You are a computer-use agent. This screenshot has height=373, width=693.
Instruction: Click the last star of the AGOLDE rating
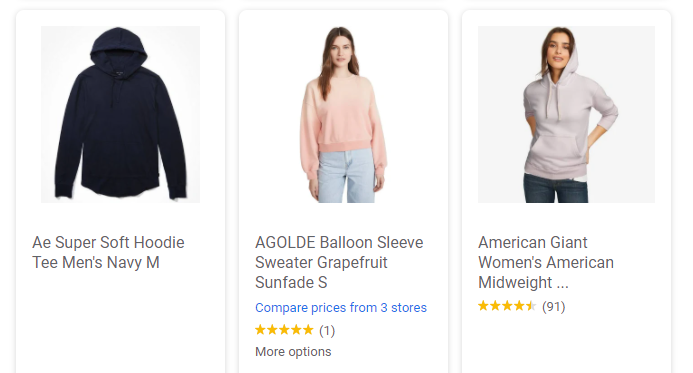(308, 330)
